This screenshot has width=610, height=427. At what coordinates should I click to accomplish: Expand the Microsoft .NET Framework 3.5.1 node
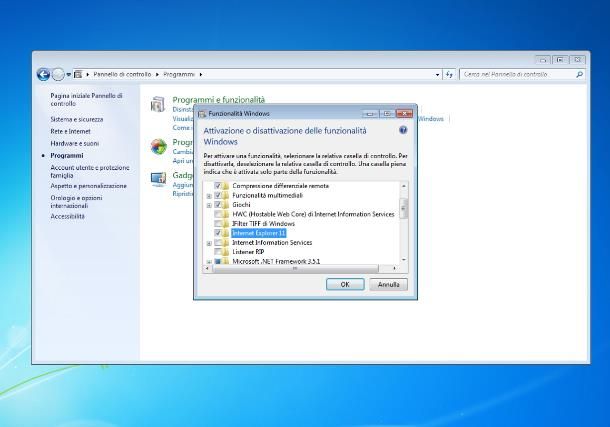tap(209, 262)
